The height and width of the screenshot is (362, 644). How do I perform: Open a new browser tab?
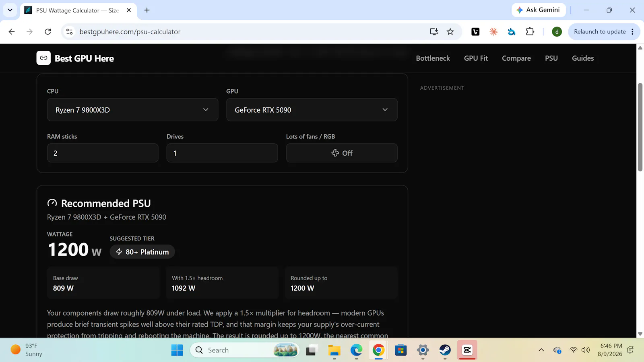[147, 10]
